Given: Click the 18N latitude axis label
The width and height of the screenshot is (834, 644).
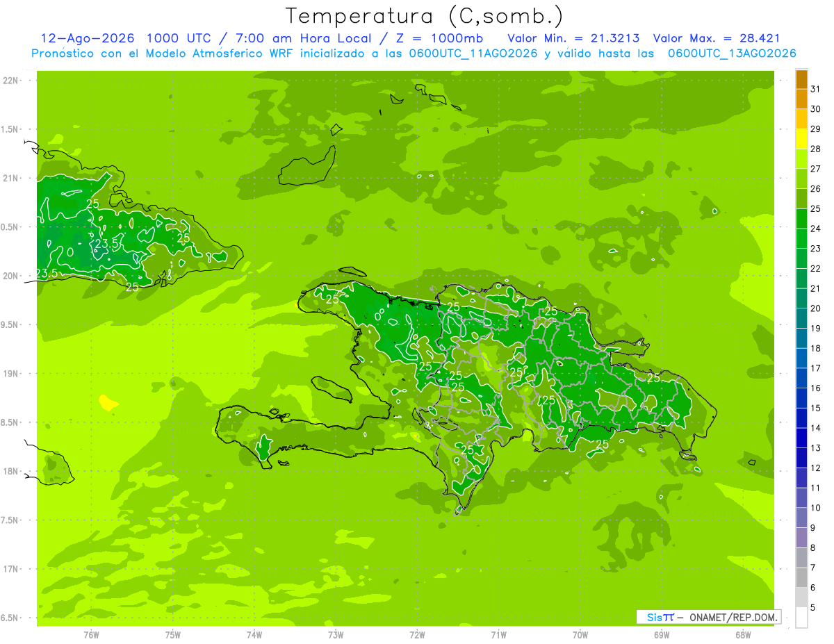Looking at the screenshot, I should pyautogui.click(x=11, y=471).
